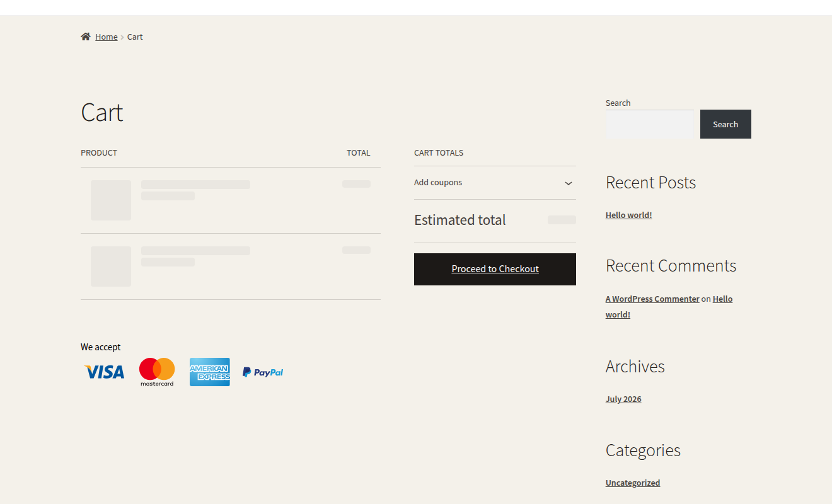Open the July 2026 archive

623,399
